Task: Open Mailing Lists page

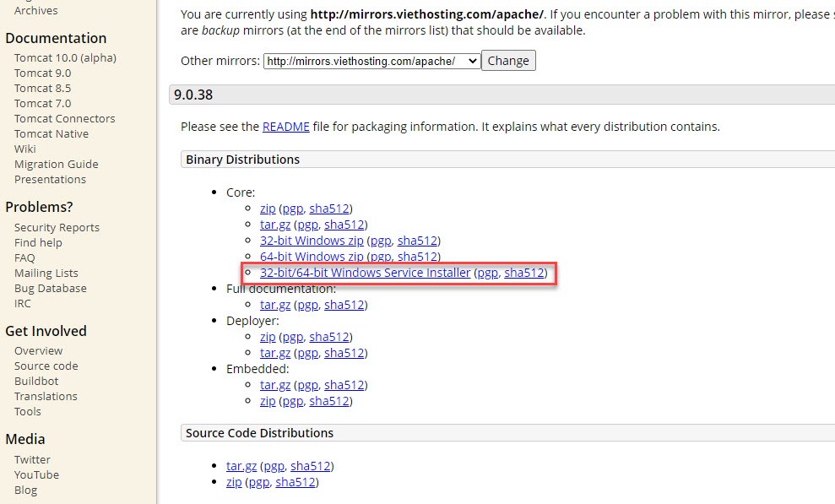Action: tap(46, 273)
